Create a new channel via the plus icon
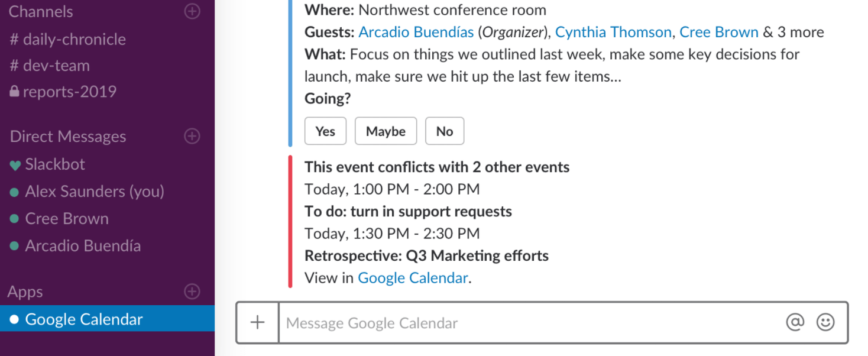Image resolution: width=868 pixels, height=356 pixels. pos(192,11)
